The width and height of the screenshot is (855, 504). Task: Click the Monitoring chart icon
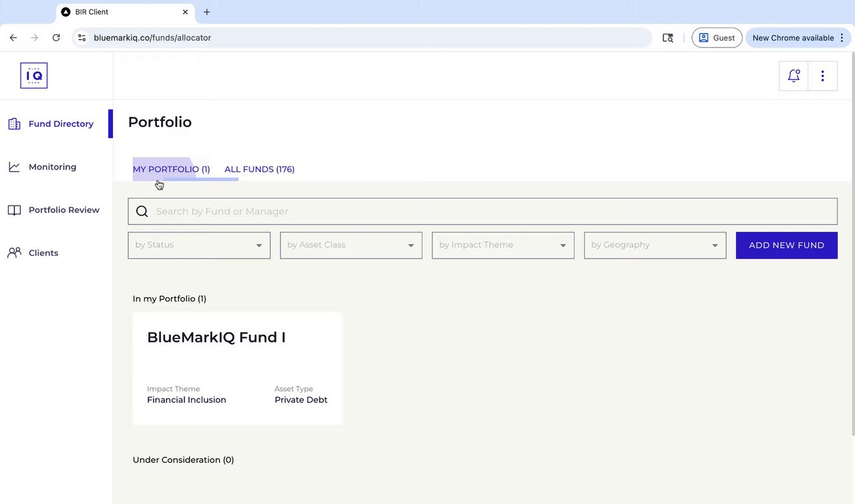coord(14,167)
